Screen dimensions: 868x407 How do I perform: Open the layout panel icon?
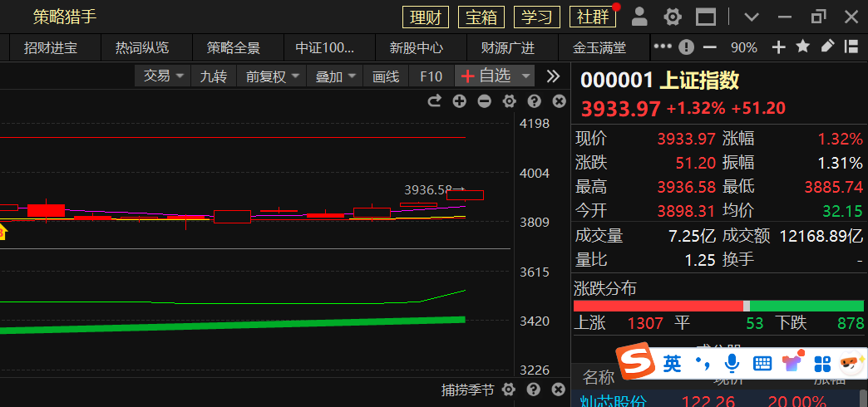point(706,17)
